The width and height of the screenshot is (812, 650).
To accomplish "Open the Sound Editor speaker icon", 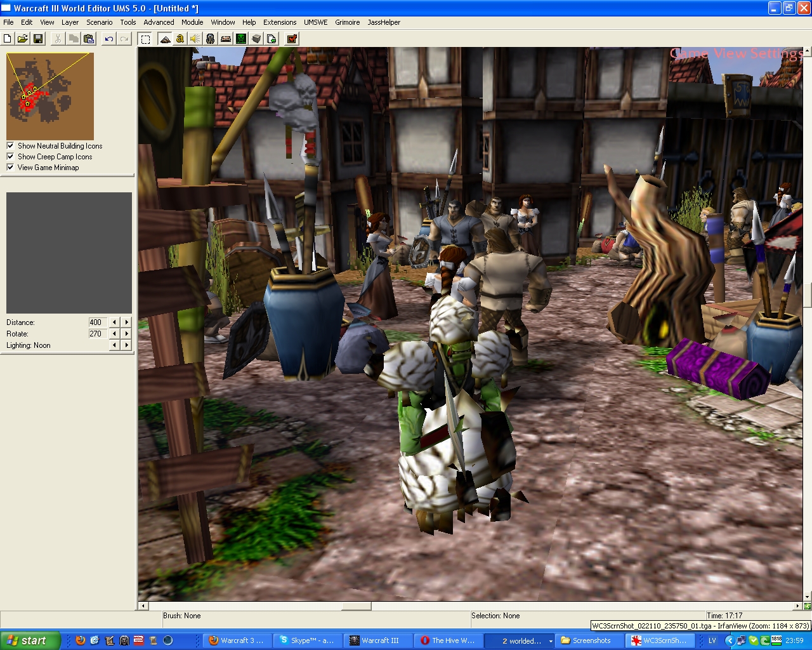I will (x=195, y=39).
